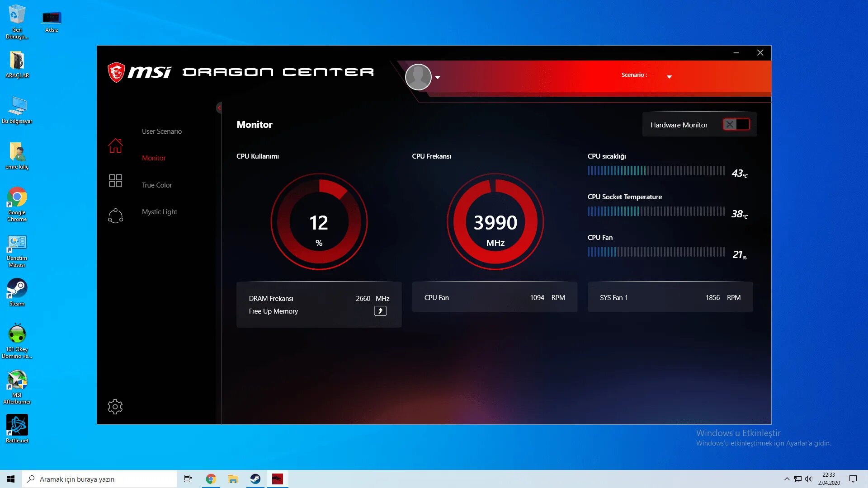The width and height of the screenshot is (868, 488).
Task: Open Dragon Center settings gear
Action: (x=115, y=407)
